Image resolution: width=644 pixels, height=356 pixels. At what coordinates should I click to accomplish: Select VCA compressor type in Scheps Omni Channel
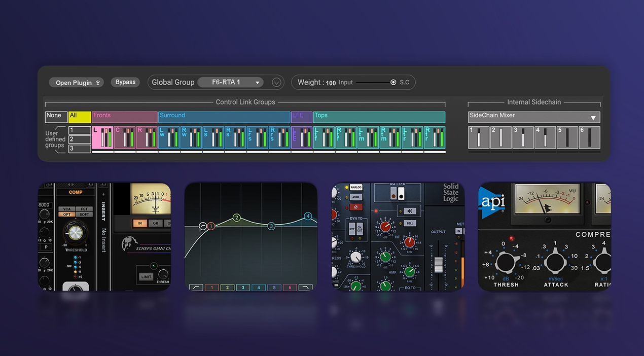coord(67,209)
